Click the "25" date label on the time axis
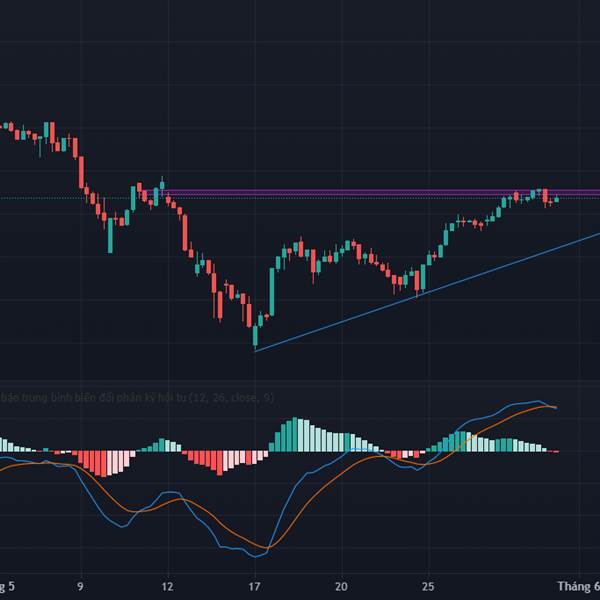600x600 pixels. pos(428,586)
